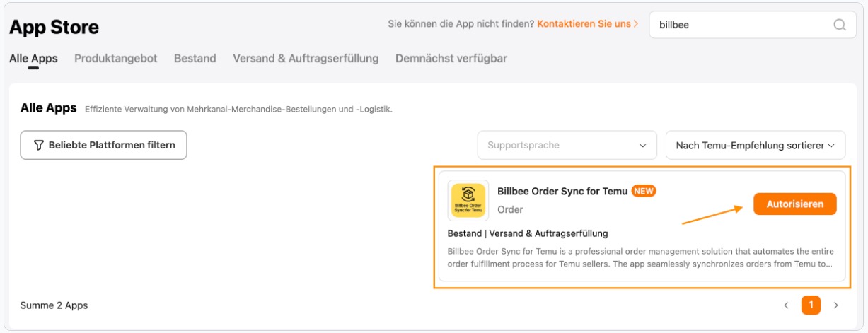
Task: Switch to the Alle Apps tab
Action: (x=33, y=59)
